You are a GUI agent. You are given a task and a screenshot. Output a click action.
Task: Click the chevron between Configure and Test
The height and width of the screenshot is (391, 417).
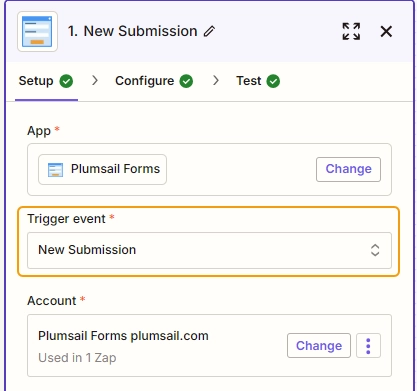[x=216, y=80]
